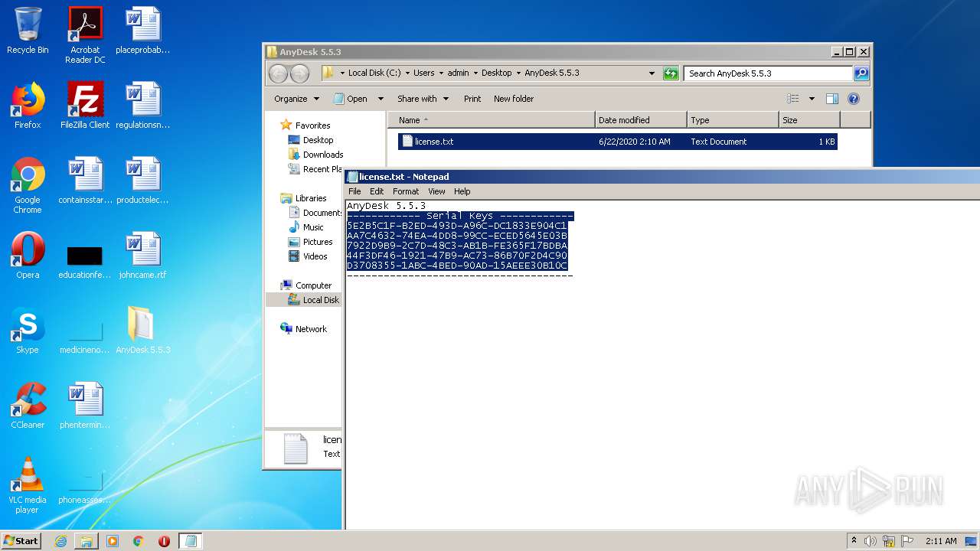This screenshot has width=980, height=551.
Task: Refresh the Explorer address bar location
Action: 671,73
